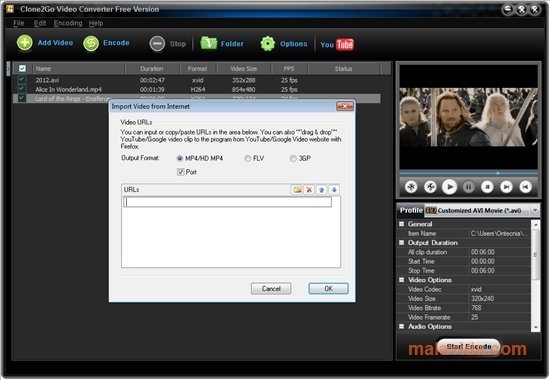Collapse the Video Options section

tap(402, 280)
